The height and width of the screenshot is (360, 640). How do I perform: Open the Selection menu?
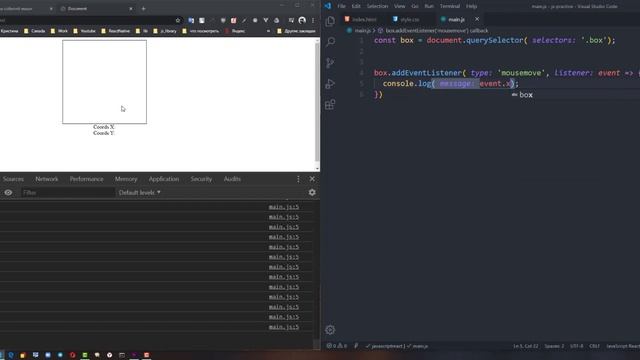pyautogui.click(x=377, y=6)
